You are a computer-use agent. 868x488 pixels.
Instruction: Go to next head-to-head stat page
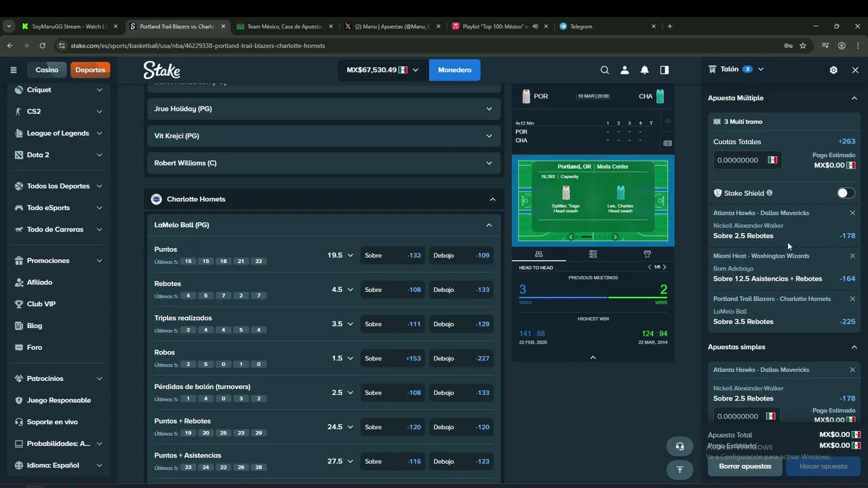click(665, 267)
